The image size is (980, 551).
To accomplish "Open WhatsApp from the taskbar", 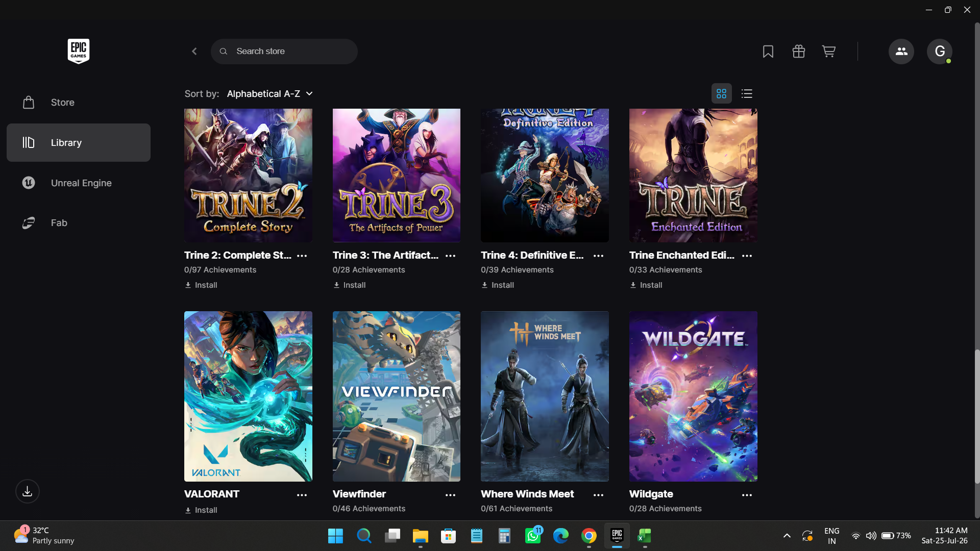I will point(533,536).
